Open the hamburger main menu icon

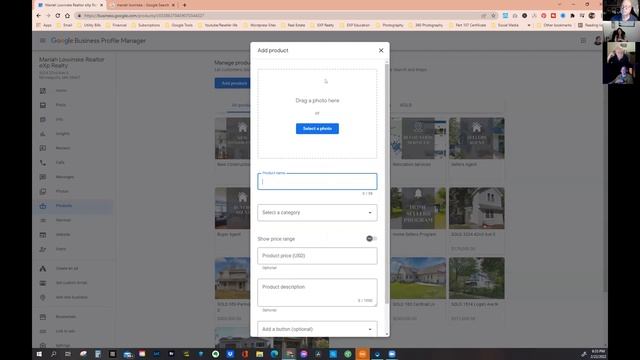(x=43, y=40)
